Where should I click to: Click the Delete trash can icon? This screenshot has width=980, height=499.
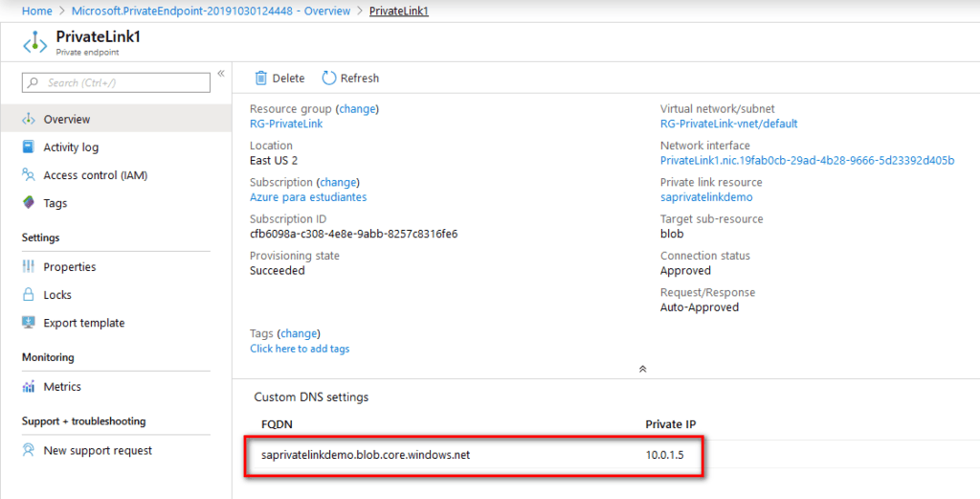tap(260, 79)
